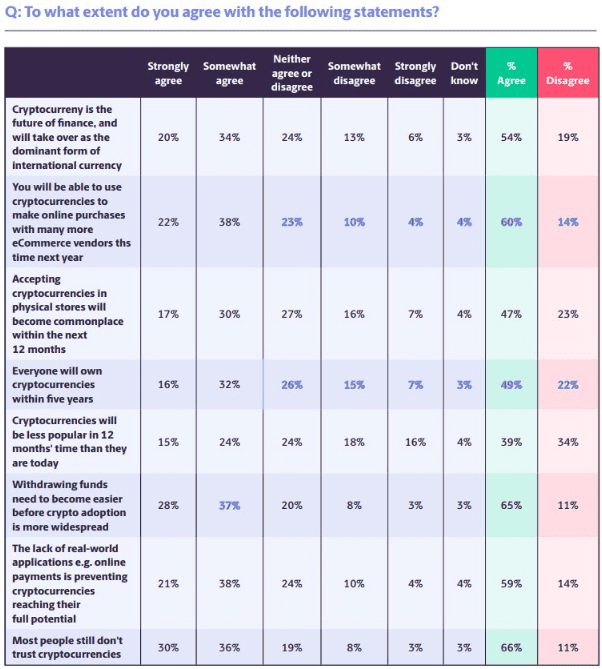Click the 'Withdrawing funds need to become easier' statement

pyautogui.click(x=71, y=505)
